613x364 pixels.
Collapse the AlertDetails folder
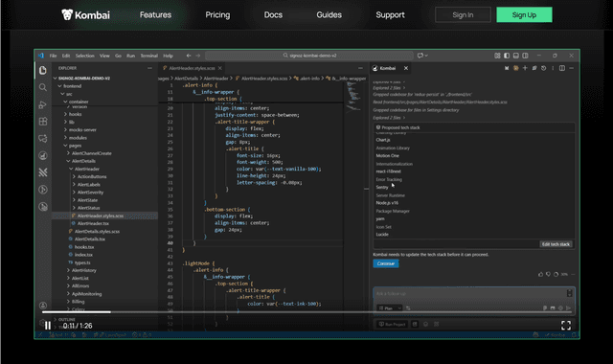pos(80,161)
